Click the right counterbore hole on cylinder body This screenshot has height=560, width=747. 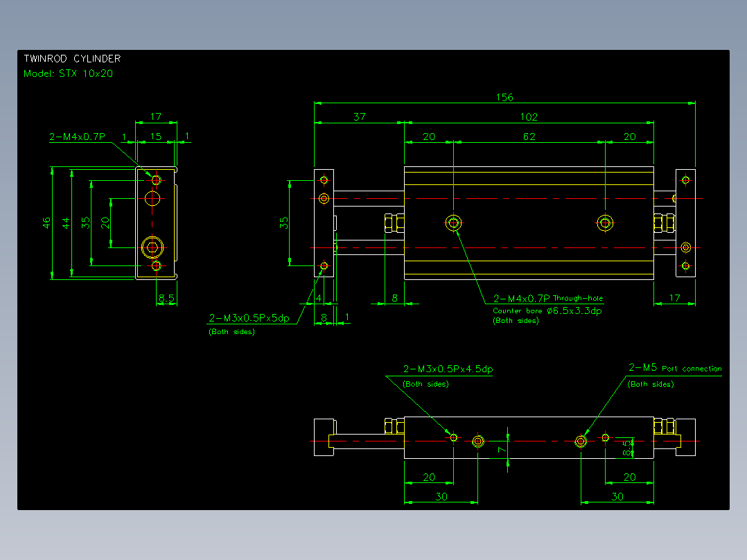(605, 222)
